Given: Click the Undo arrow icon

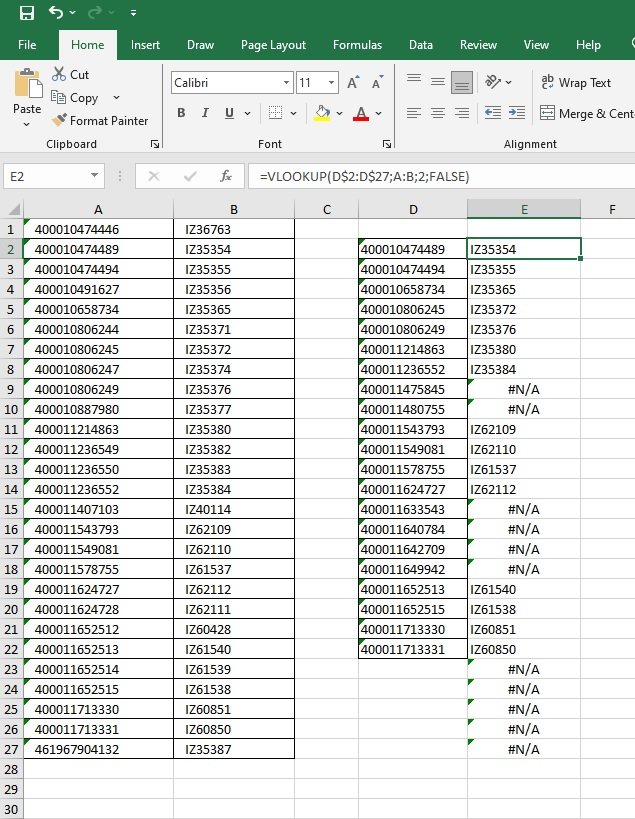Looking at the screenshot, I should click(56, 12).
